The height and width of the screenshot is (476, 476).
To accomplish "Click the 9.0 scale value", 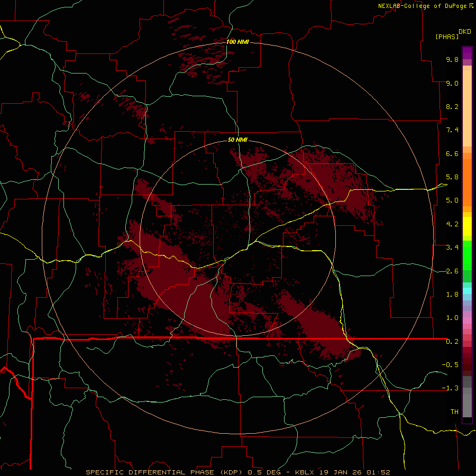I will tap(452, 83).
